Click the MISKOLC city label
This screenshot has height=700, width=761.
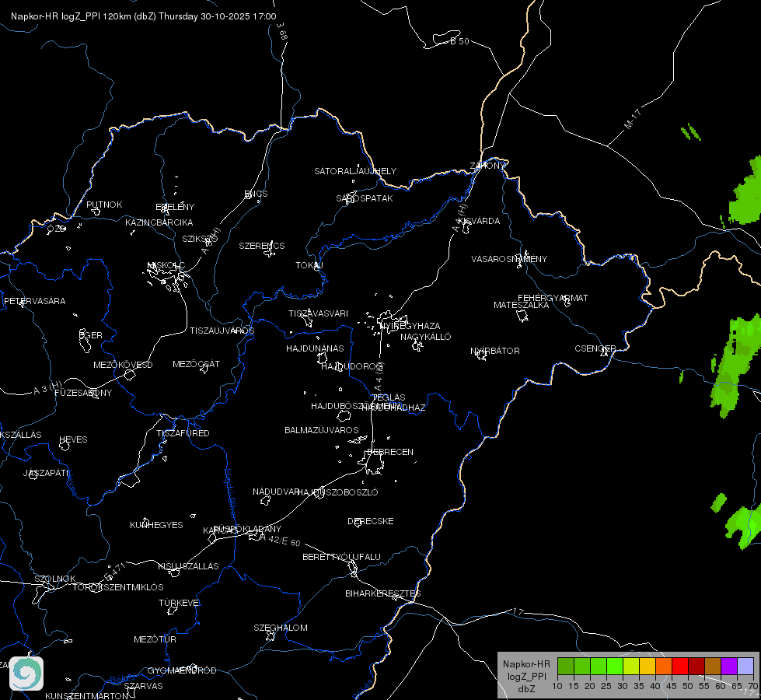click(x=166, y=265)
